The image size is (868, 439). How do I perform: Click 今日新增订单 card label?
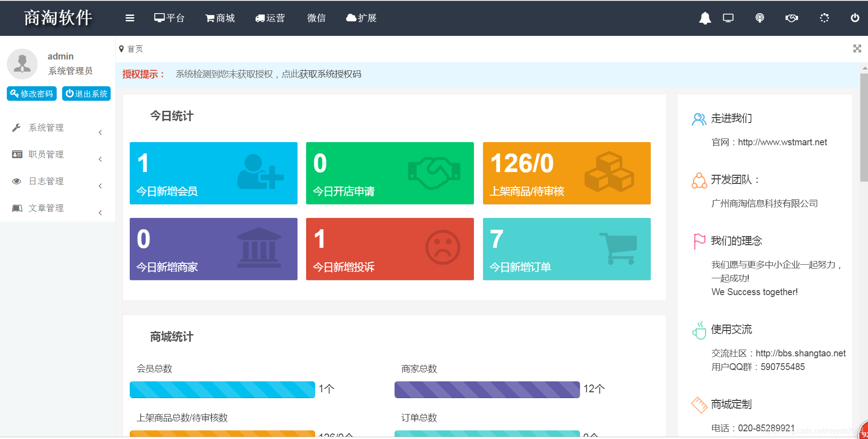pyautogui.click(x=521, y=267)
